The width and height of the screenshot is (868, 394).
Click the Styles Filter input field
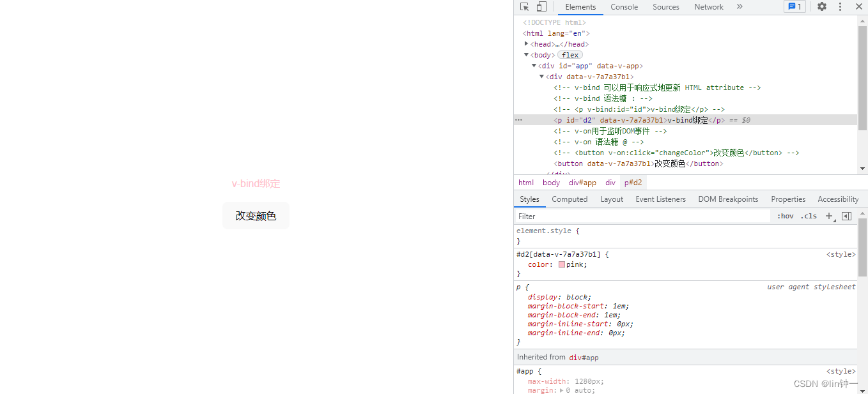pos(642,216)
